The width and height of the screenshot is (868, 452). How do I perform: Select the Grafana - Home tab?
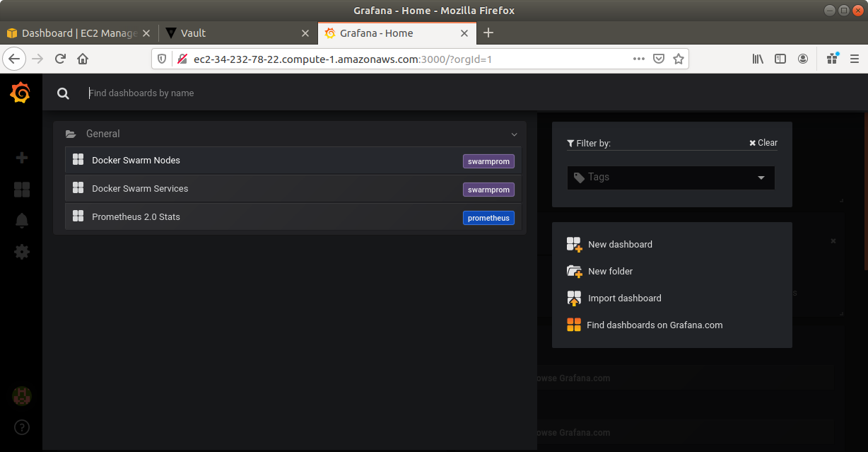point(397,33)
